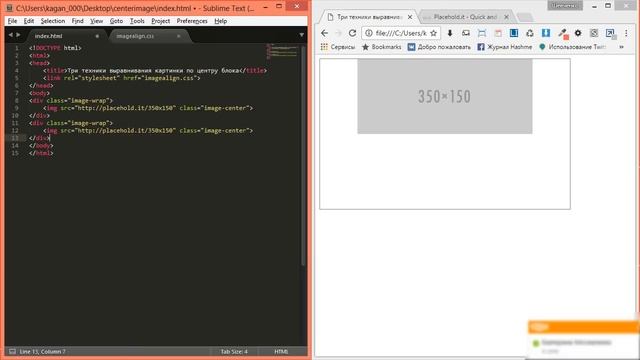Click the calendar extension icon

498,33
